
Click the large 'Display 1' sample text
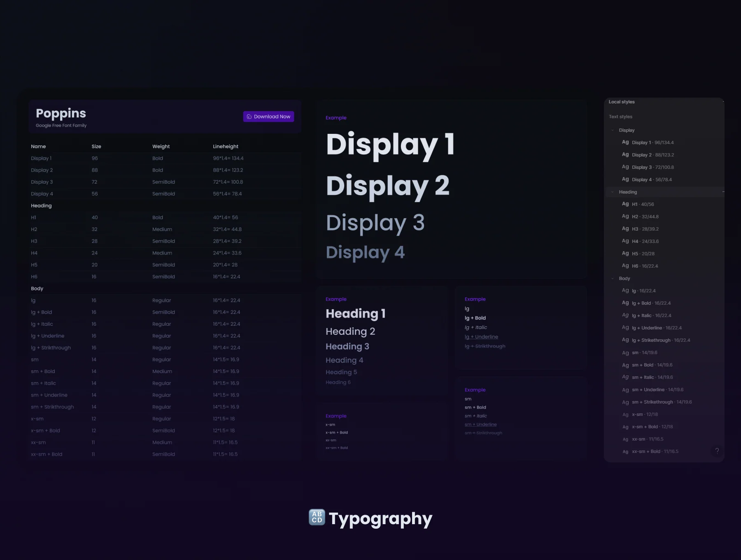point(390,145)
